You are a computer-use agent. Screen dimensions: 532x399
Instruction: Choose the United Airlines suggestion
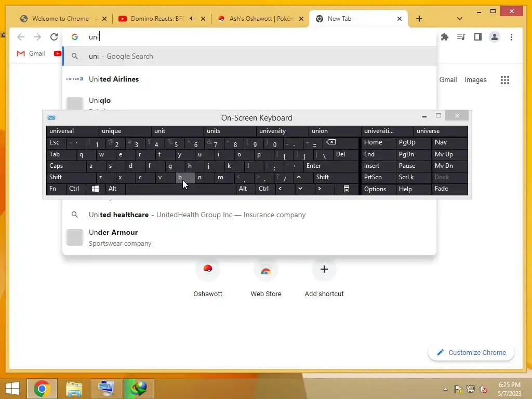coord(249,79)
